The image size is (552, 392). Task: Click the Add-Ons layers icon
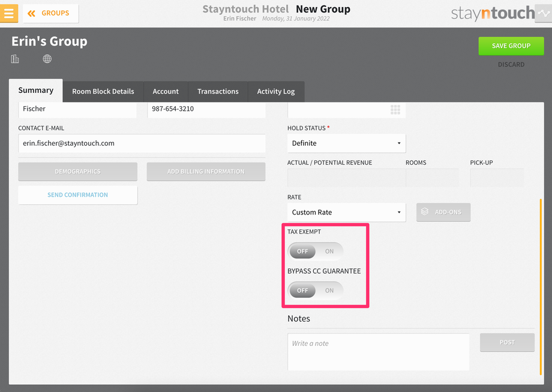point(425,212)
